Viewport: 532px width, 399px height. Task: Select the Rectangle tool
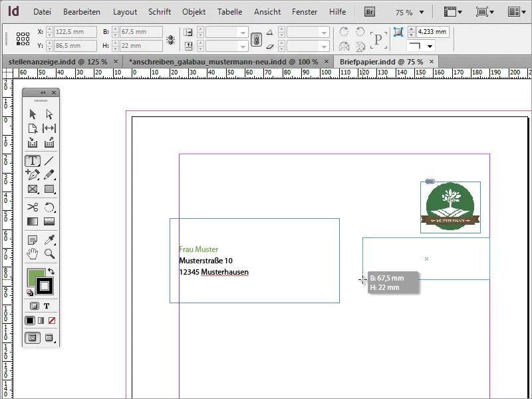[49, 189]
